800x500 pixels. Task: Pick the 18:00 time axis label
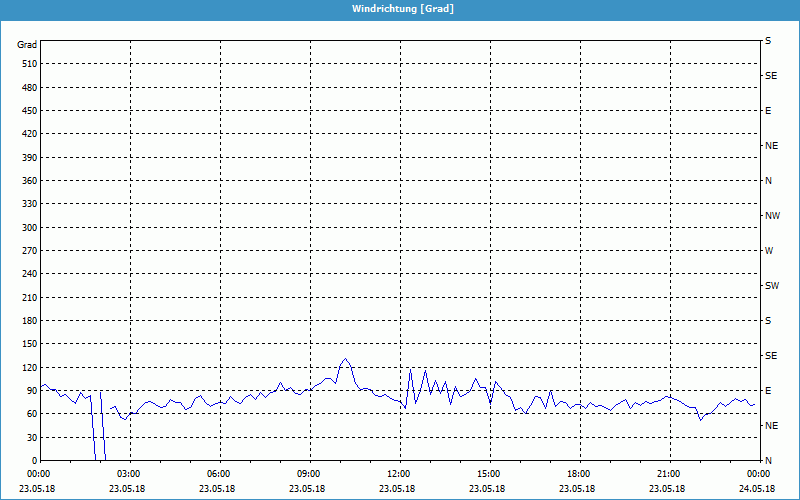pyautogui.click(x=579, y=474)
